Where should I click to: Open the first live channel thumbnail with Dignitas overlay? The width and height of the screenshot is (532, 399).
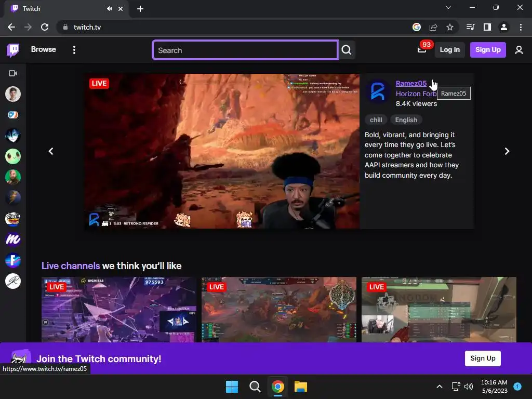pyautogui.click(x=119, y=310)
